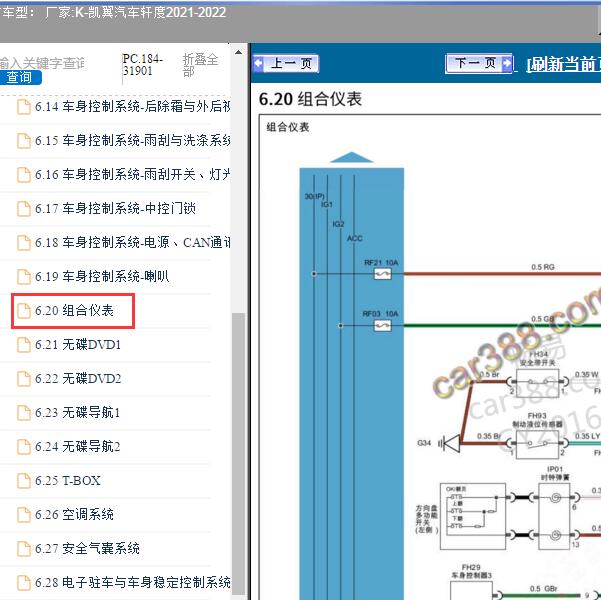Click the FH34 安全带开关 component
601x600 pixels.
(537, 382)
